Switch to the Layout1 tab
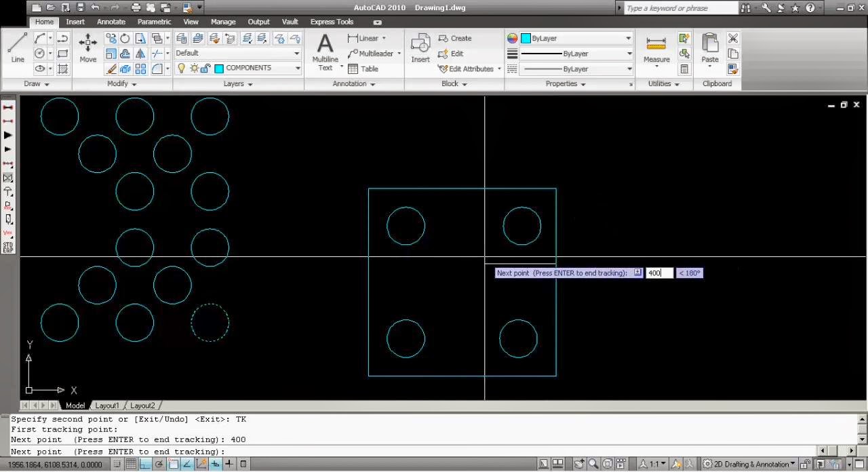 (106, 405)
